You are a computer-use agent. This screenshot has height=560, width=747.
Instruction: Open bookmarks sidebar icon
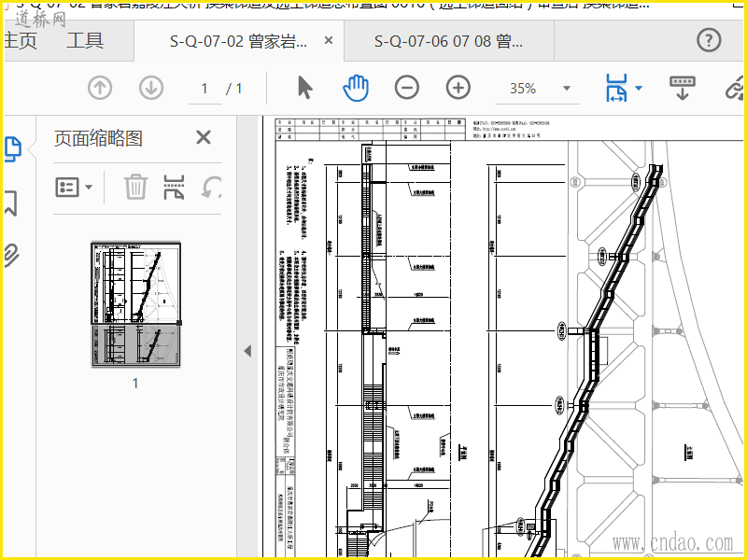click(x=10, y=203)
